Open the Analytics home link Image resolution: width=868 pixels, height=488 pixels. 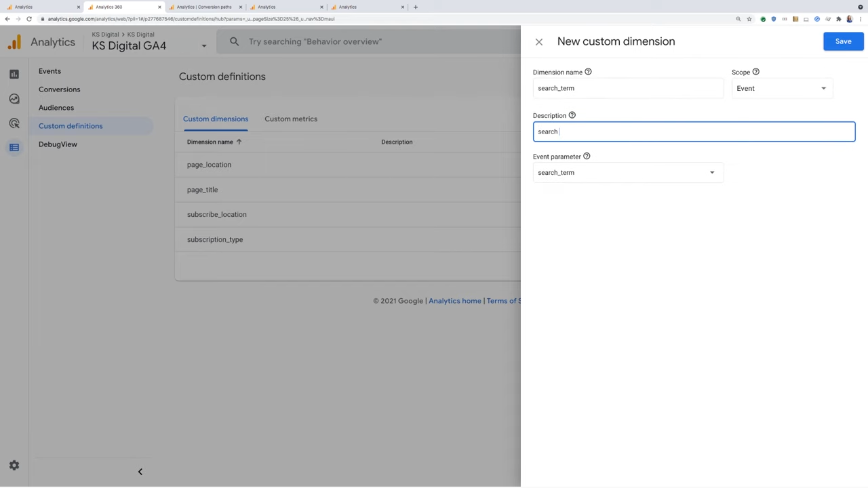pyautogui.click(x=455, y=301)
